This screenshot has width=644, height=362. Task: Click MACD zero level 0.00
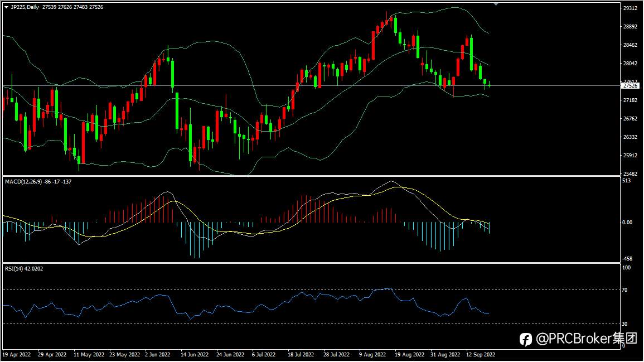click(x=627, y=223)
